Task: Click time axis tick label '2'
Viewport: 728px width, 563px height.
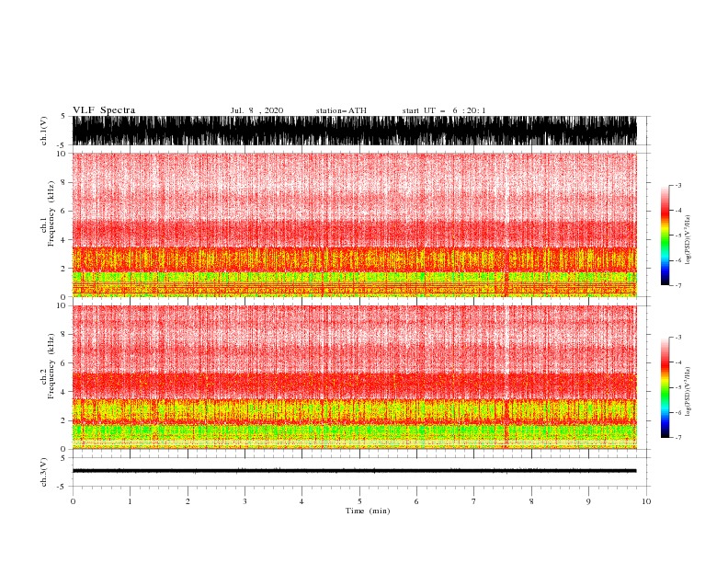Action: (x=188, y=501)
